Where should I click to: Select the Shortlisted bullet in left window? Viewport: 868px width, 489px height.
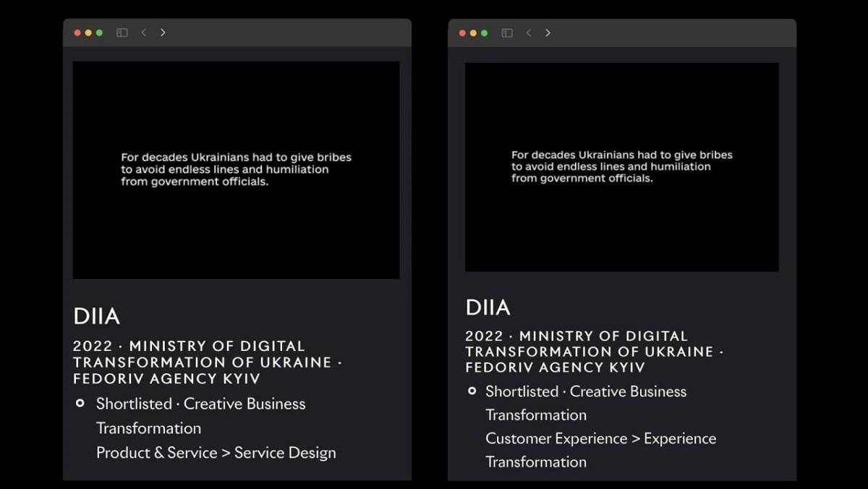click(x=80, y=403)
